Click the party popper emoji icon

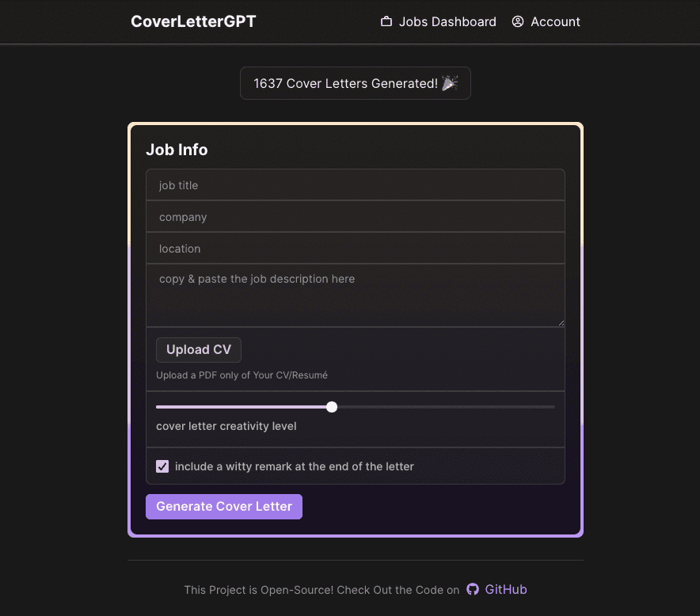pyautogui.click(x=450, y=83)
